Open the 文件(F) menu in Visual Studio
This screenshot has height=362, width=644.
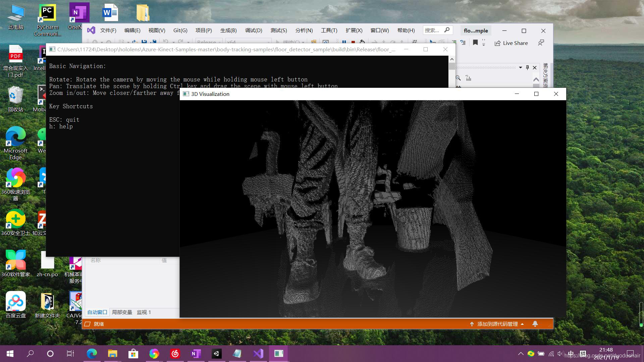(108, 31)
